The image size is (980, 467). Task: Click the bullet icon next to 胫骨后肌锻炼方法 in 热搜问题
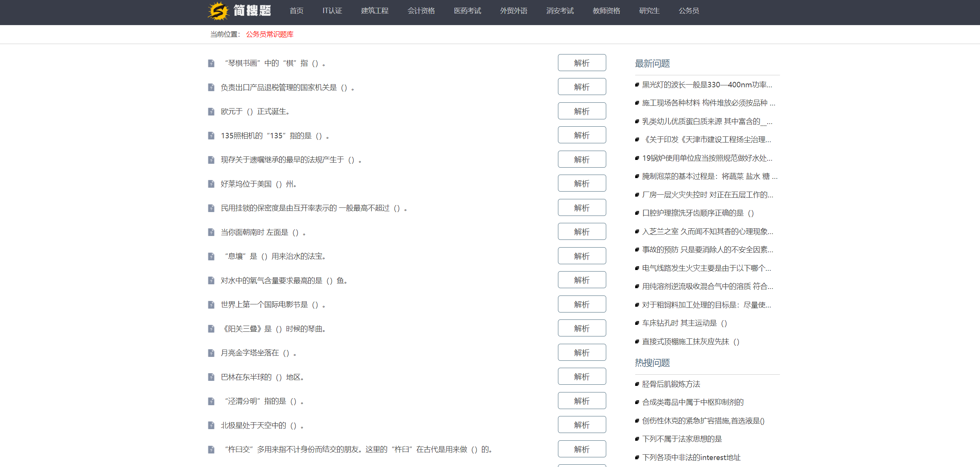click(x=637, y=384)
